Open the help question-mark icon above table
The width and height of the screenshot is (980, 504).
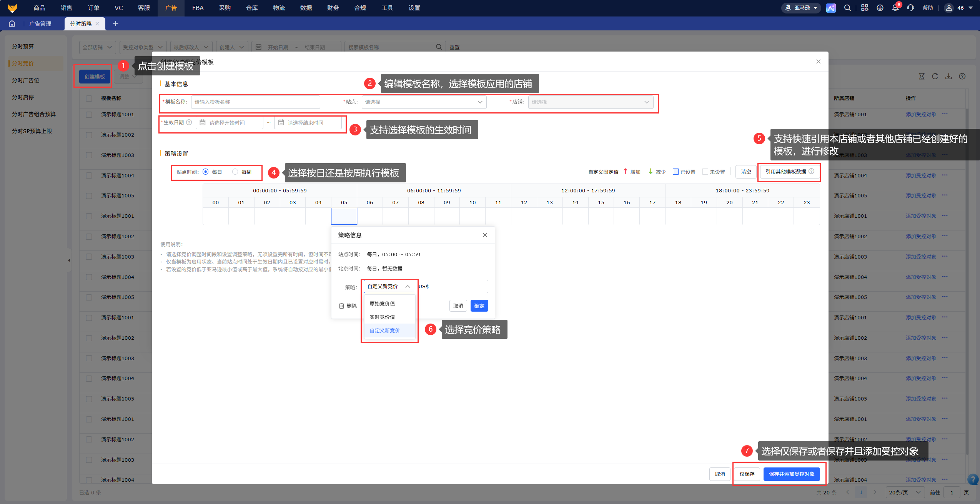[962, 76]
